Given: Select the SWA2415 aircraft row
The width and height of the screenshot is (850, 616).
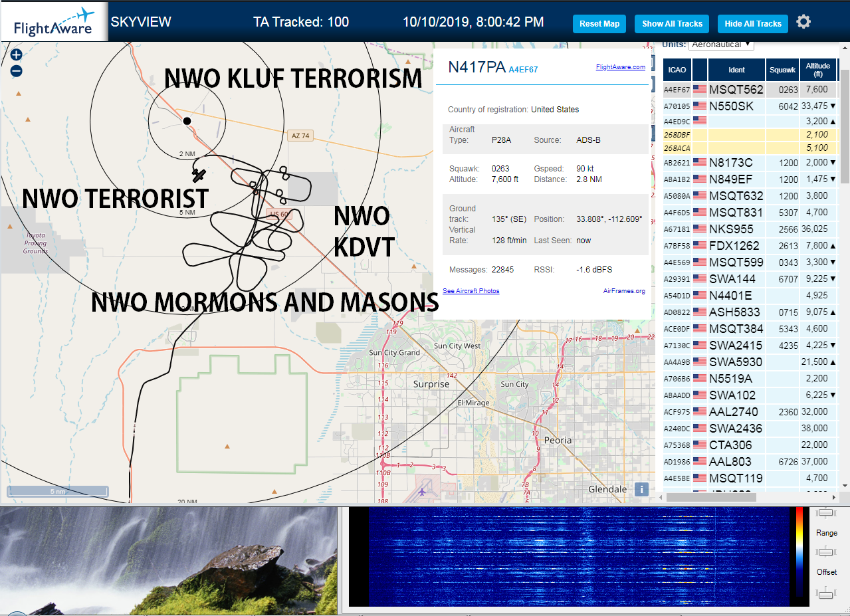Looking at the screenshot, I should [750, 345].
